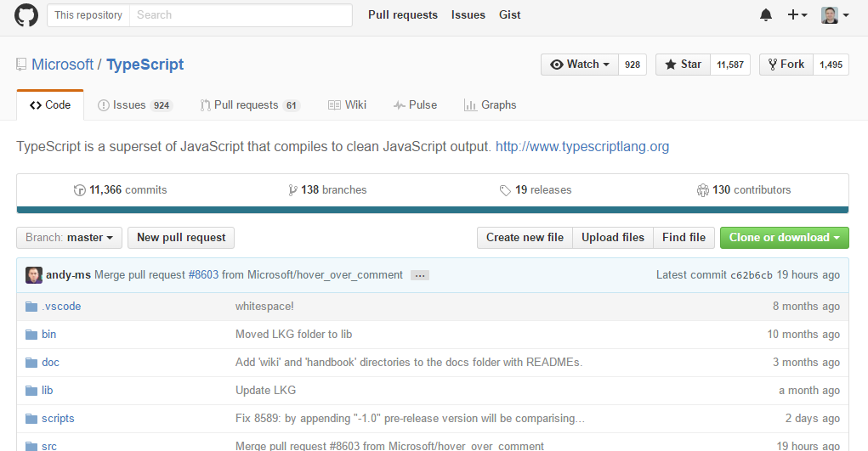The height and width of the screenshot is (451, 868).
Task: Open the .vscode folder
Action: pos(61,307)
